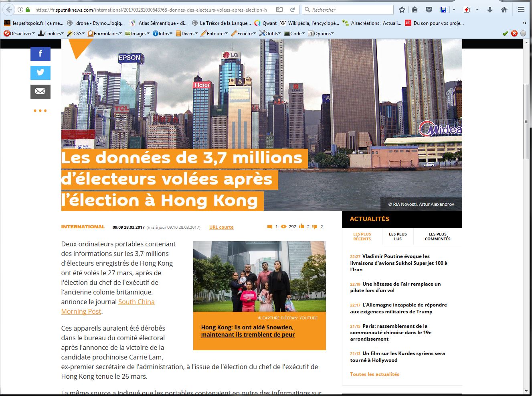Open the South China Morning Post link
This screenshot has height=396, width=532.
(x=136, y=302)
